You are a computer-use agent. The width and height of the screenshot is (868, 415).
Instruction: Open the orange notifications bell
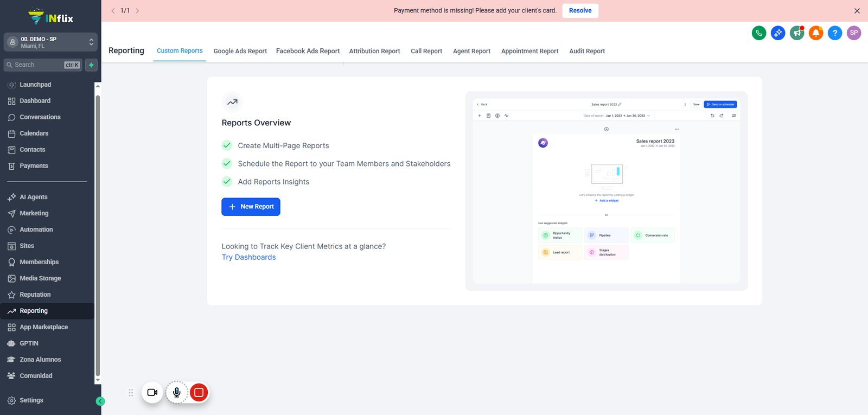pos(816,33)
